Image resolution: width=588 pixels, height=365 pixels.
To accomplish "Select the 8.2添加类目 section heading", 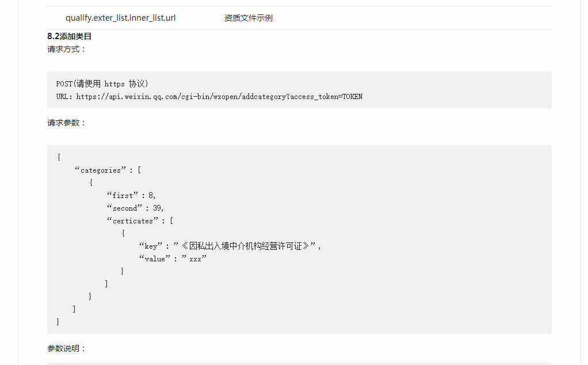I will 70,36.
